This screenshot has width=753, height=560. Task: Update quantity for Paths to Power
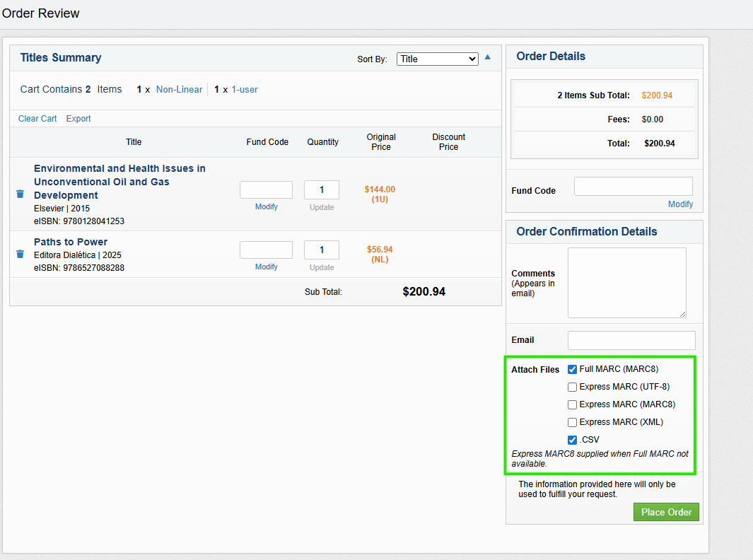pos(322,267)
